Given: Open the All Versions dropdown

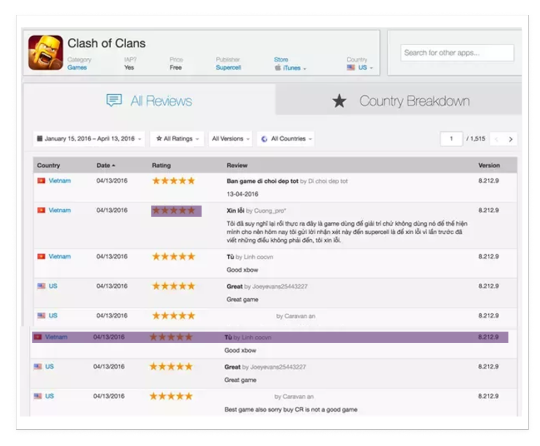Looking at the screenshot, I should [x=230, y=139].
